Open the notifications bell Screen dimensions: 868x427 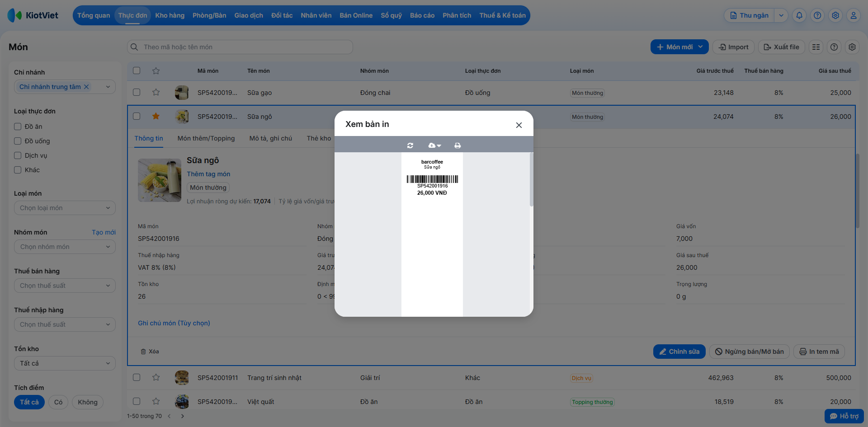(x=799, y=15)
